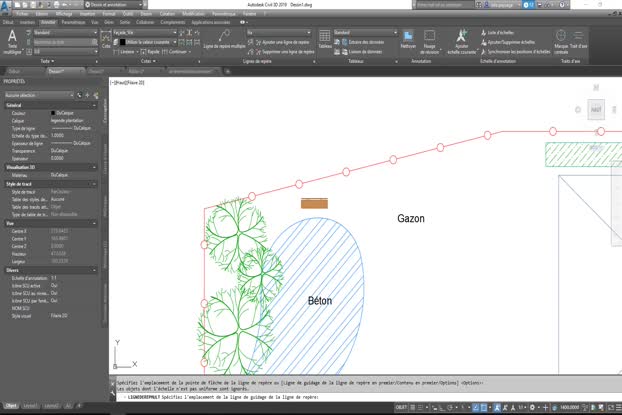Image resolution: width=622 pixels, height=415 pixels.
Task: Expand the Texte panel
Action: pos(47,61)
